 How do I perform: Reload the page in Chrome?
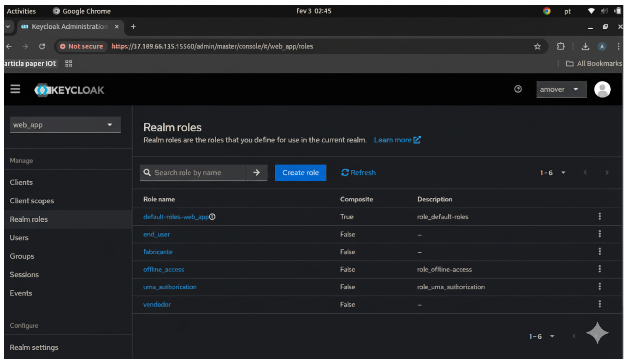click(42, 46)
